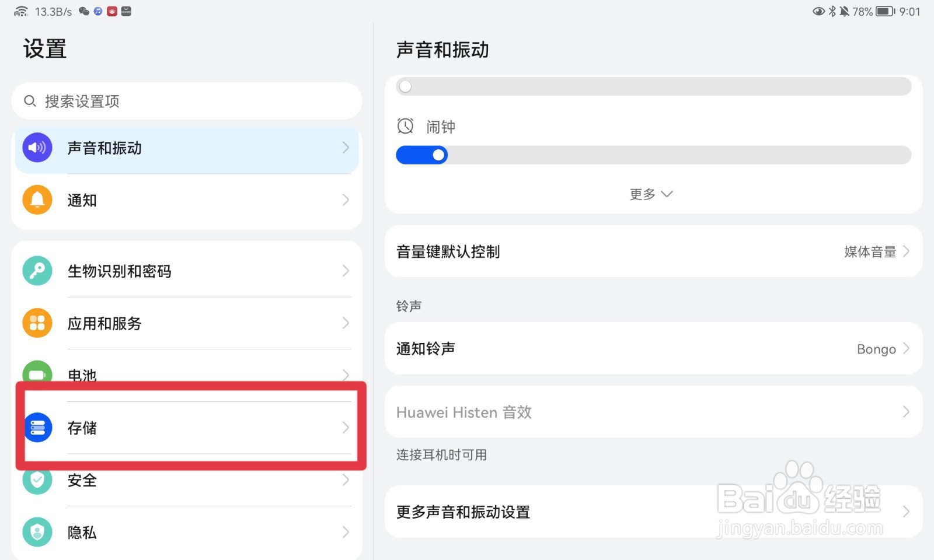
Task: Click the Privacy shield icon
Action: click(37, 532)
